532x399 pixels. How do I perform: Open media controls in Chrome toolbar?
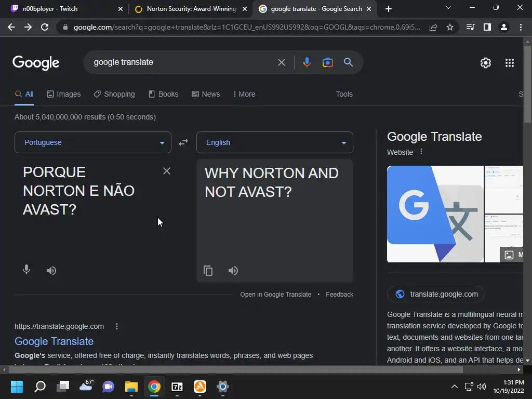click(x=470, y=27)
